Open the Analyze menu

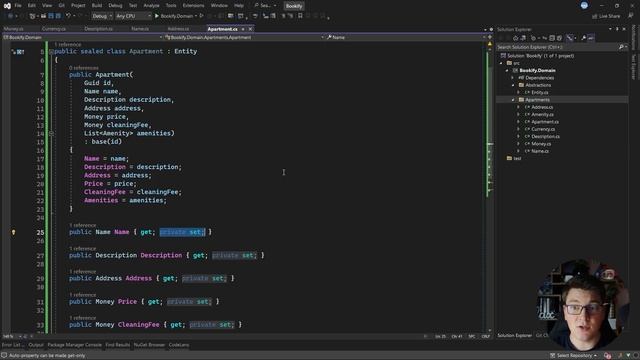(151, 6)
